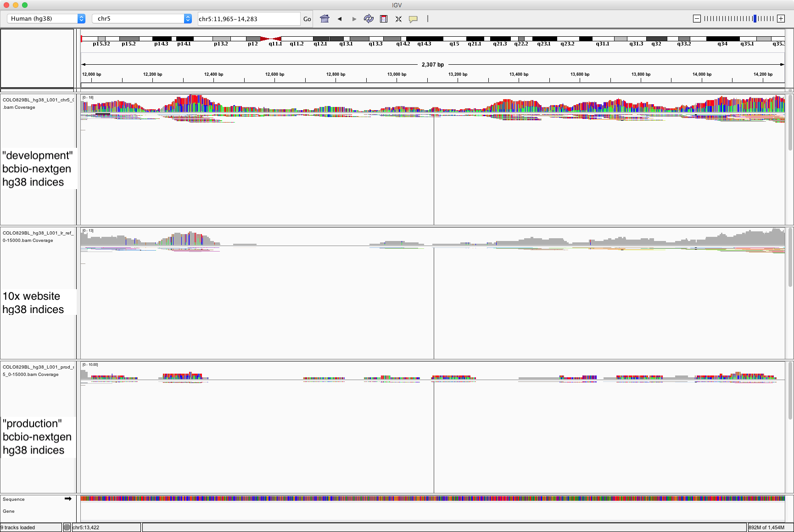Screen dimensions: 794x532
Task: Toggle the Sequence track strand arrow
Action: click(68, 498)
